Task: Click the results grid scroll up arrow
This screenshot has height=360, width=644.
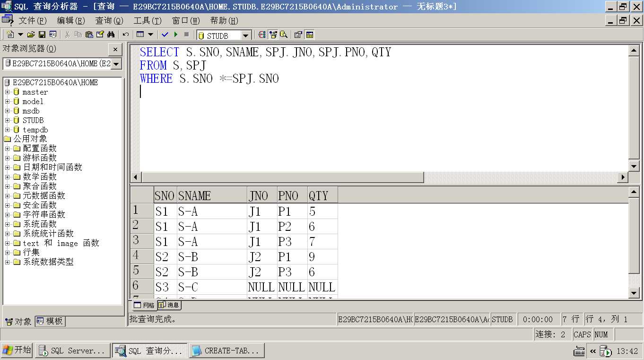Action: [634, 192]
